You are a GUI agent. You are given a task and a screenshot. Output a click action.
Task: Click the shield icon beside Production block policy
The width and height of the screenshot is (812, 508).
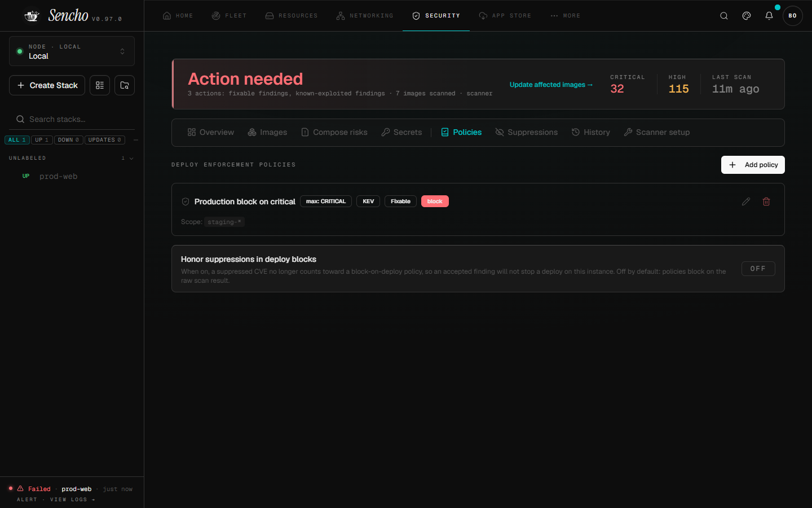(186, 202)
